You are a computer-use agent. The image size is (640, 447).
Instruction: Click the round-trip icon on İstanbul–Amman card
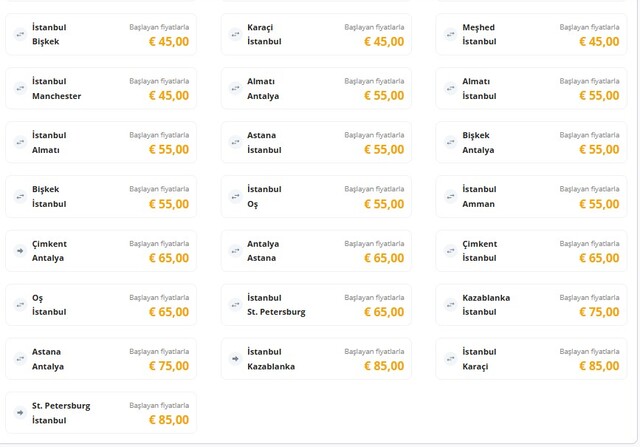[x=450, y=196]
